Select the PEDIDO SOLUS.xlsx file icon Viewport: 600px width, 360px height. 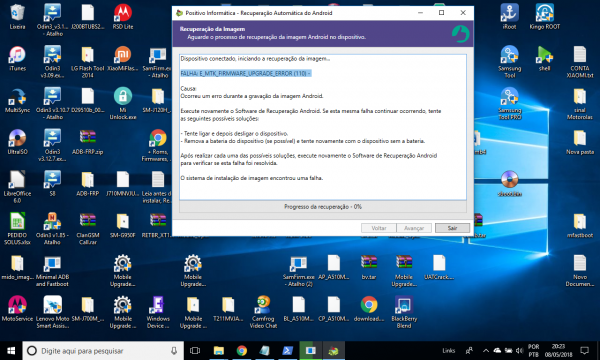click(x=17, y=229)
